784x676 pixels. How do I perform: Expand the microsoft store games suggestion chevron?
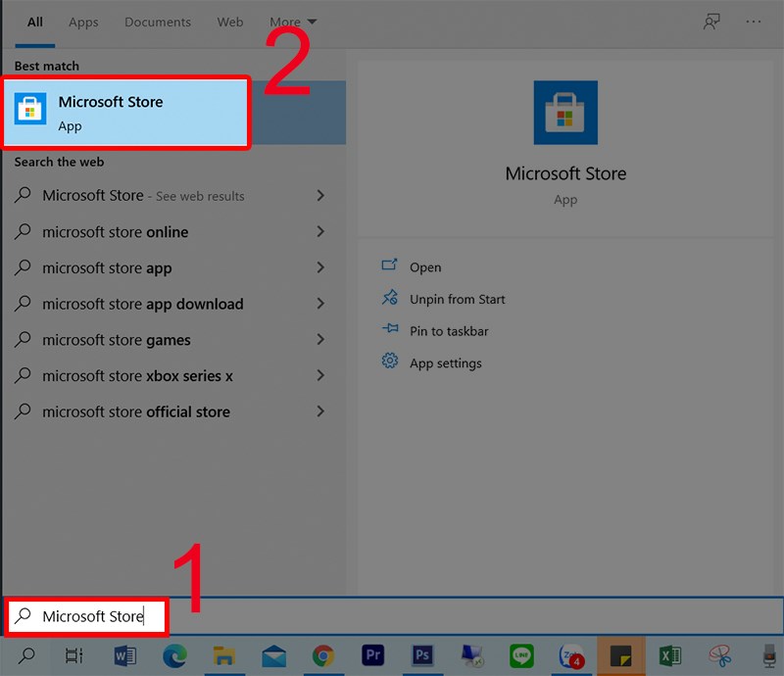point(320,340)
